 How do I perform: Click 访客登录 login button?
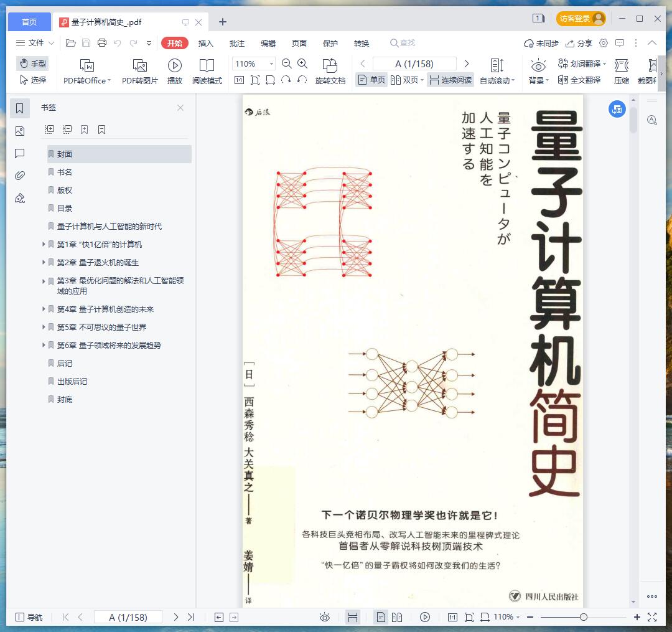[x=581, y=19]
